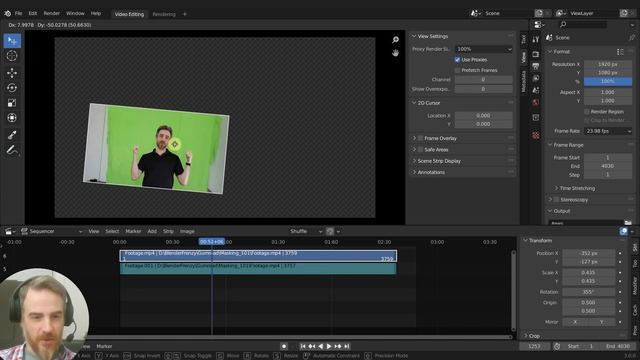This screenshot has width=640, height=360.
Task: Open the sequencer Strip menu
Action: [x=168, y=231]
